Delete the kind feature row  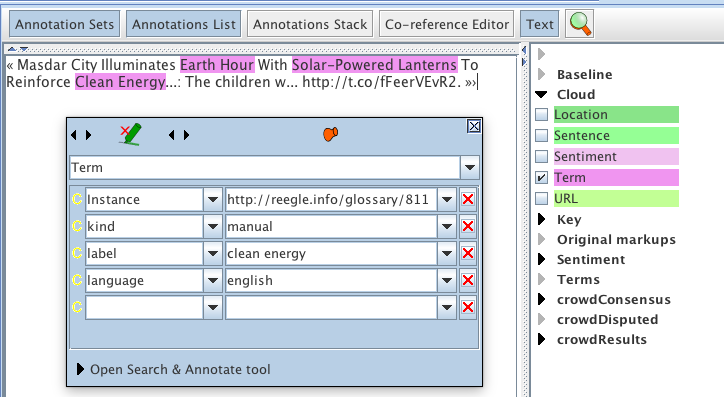pyautogui.click(x=468, y=226)
